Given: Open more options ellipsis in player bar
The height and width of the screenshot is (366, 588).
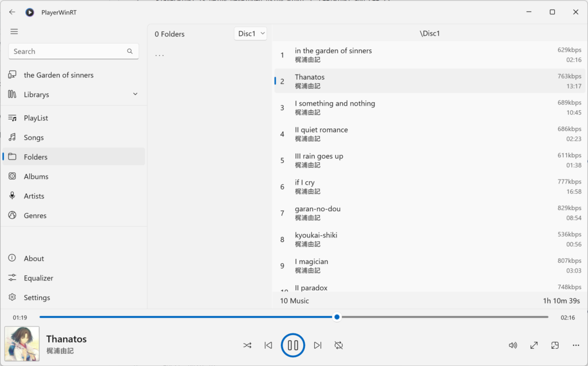Looking at the screenshot, I should [576, 345].
